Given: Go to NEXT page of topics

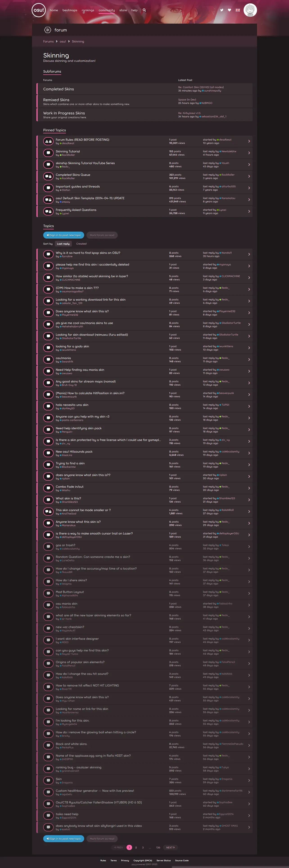Looking at the screenshot, I should click(x=170, y=848).
